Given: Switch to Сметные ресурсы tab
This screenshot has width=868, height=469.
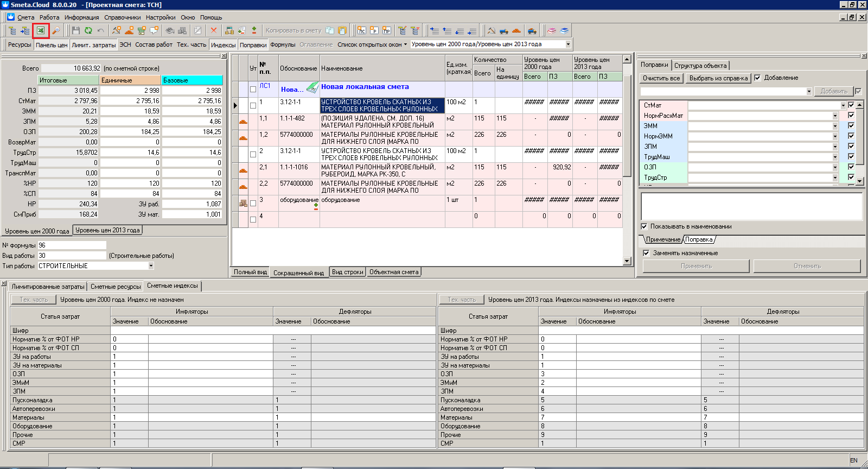Looking at the screenshot, I should coord(116,286).
